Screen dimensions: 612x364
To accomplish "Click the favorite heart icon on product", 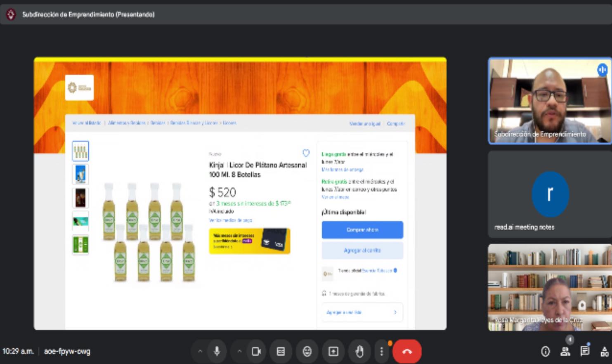I will 306,153.
